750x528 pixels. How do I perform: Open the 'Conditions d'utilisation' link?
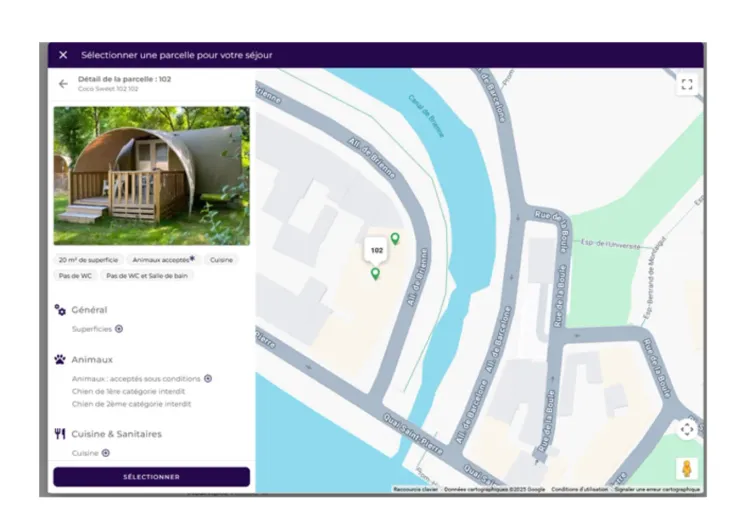pyautogui.click(x=579, y=490)
